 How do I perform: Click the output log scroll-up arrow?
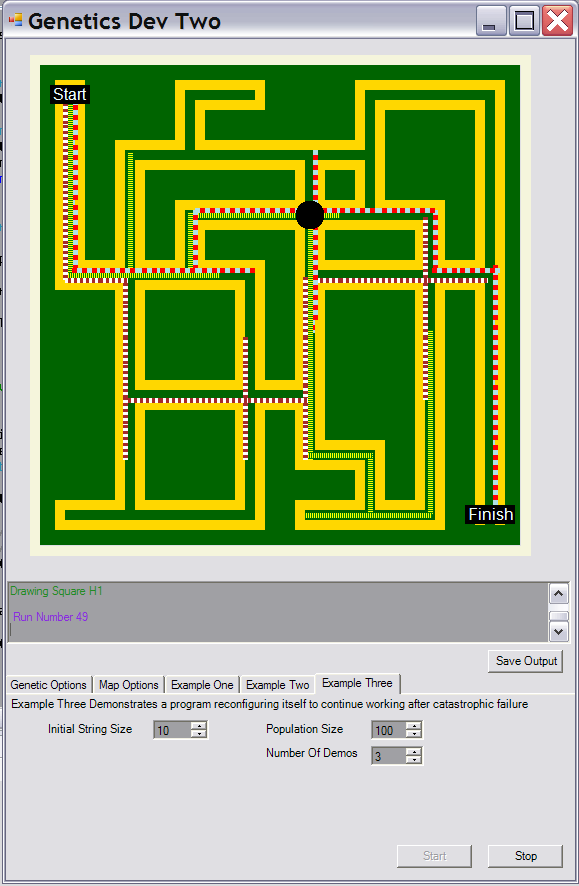pos(559,593)
